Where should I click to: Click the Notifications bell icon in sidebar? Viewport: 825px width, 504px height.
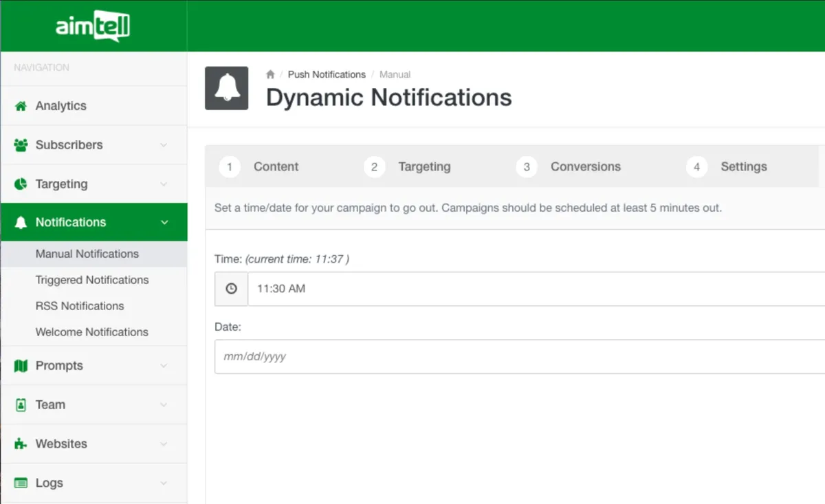(21, 223)
